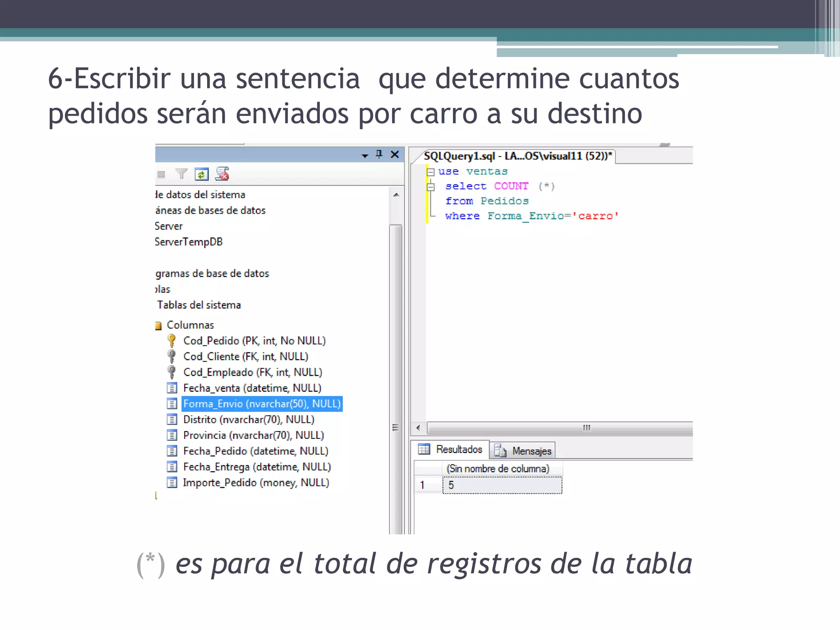The height and width of the screenshot is (630, 840).
Task: Click 'ServerTempDB' tree item
Action: pyautogui.click(x=189, y=242)
